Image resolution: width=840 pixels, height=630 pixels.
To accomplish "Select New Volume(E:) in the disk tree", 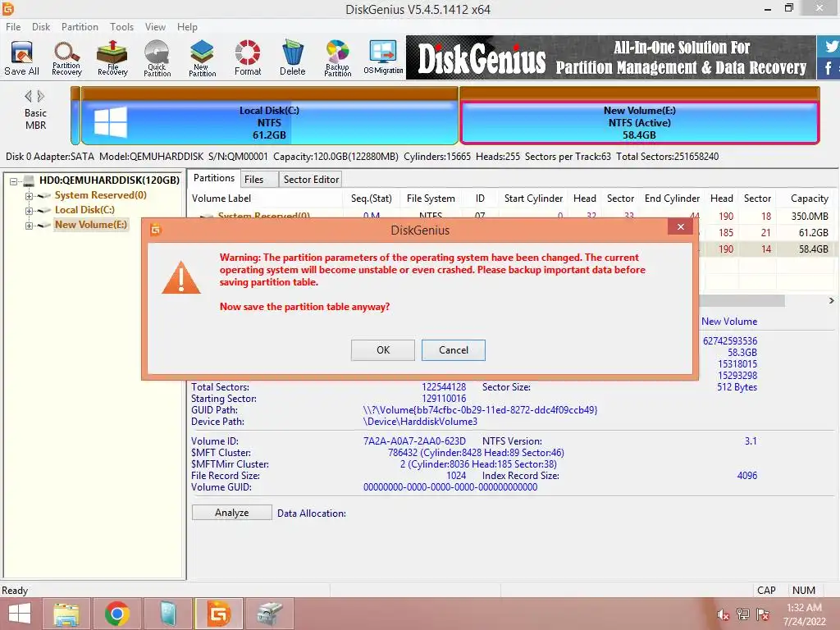I will pos(90,225).
